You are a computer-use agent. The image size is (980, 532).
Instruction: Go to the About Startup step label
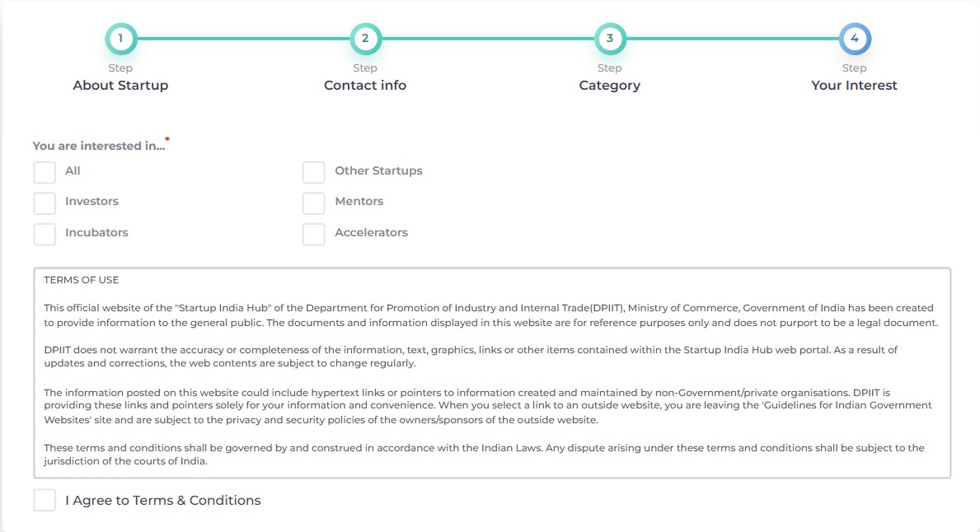point(120,85)
